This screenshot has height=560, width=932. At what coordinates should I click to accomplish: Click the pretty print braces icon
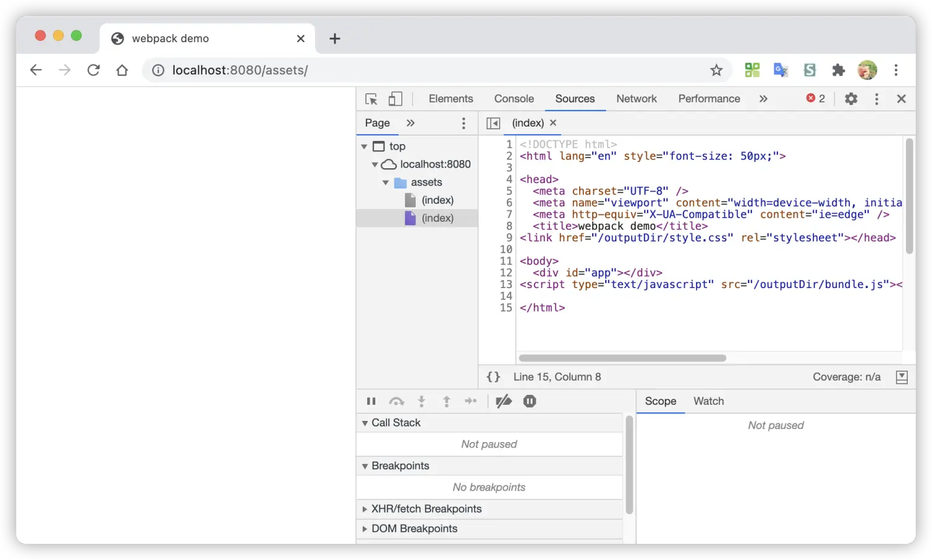coord(493,377)
